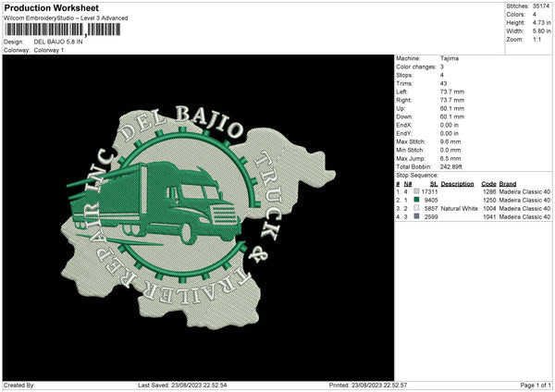Click thread code 1041
The width and height of the screenshot is (555, 392).
pos(489,217)
